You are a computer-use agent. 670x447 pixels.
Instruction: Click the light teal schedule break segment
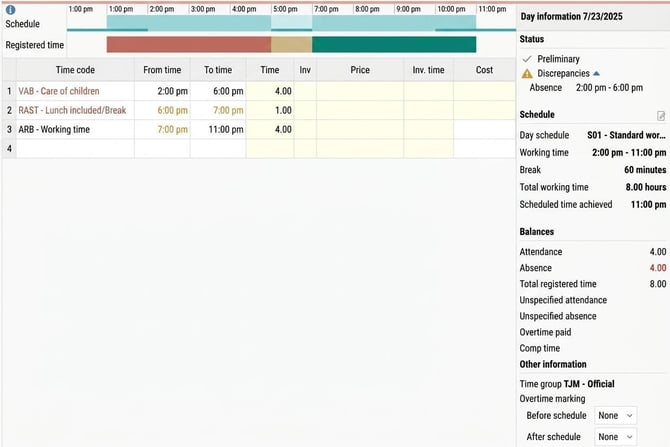click(x=291, y=22)
